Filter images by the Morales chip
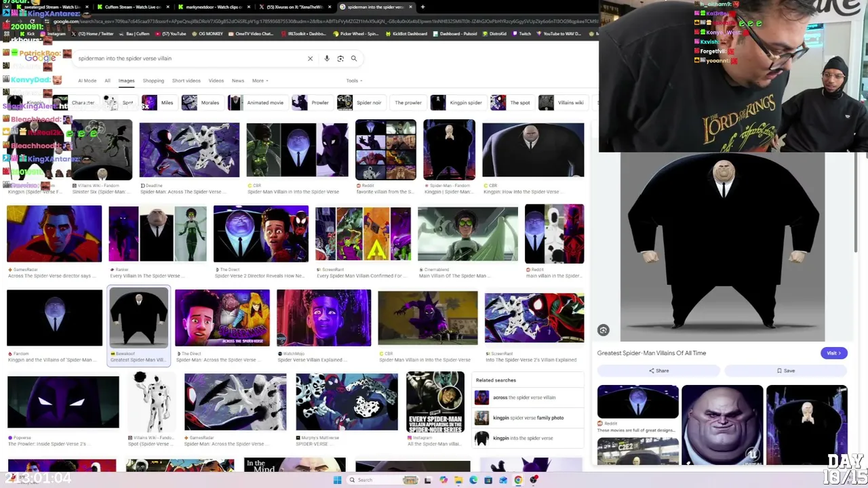The height and width of the screenshot is (488, 868). pyautogui.click(x=201, y=103)
